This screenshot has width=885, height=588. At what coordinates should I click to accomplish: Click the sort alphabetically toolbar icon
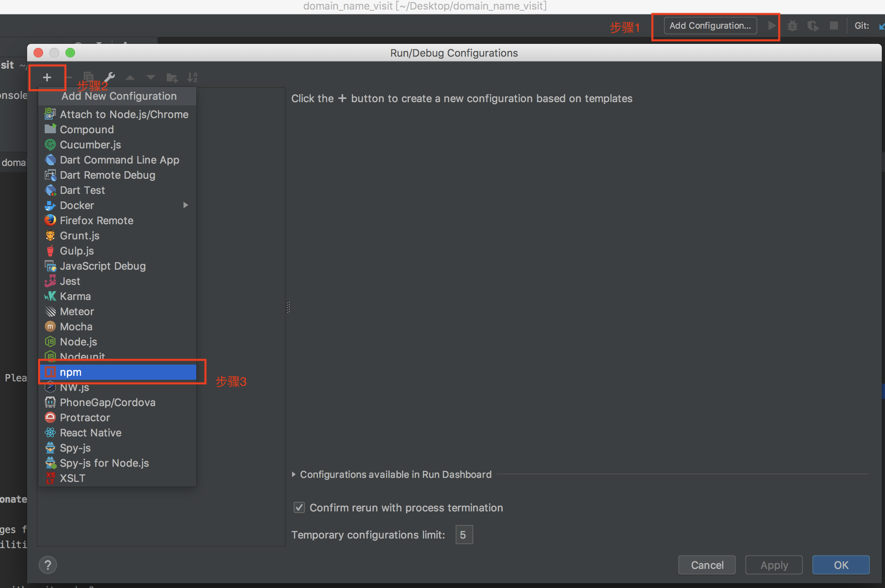coord(193,77)
